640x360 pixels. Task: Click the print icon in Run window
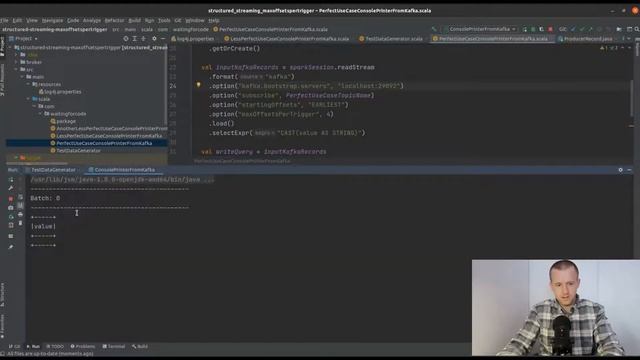click(20, 214)
